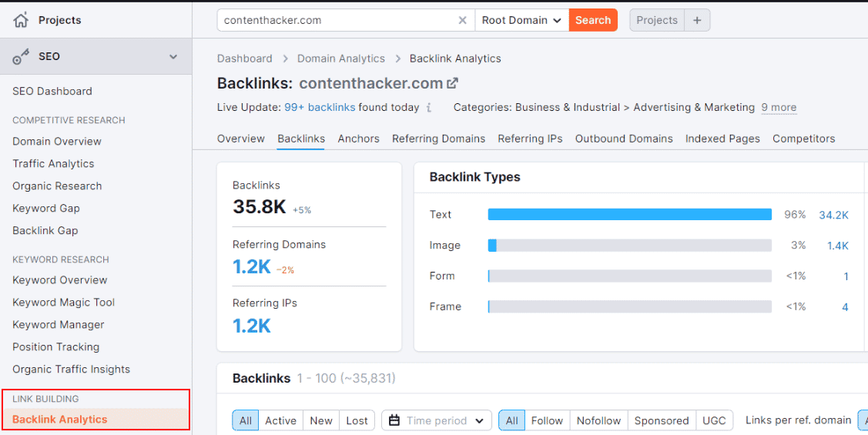
Task: Filter links by Sponsored
Action: pos(662,420)
